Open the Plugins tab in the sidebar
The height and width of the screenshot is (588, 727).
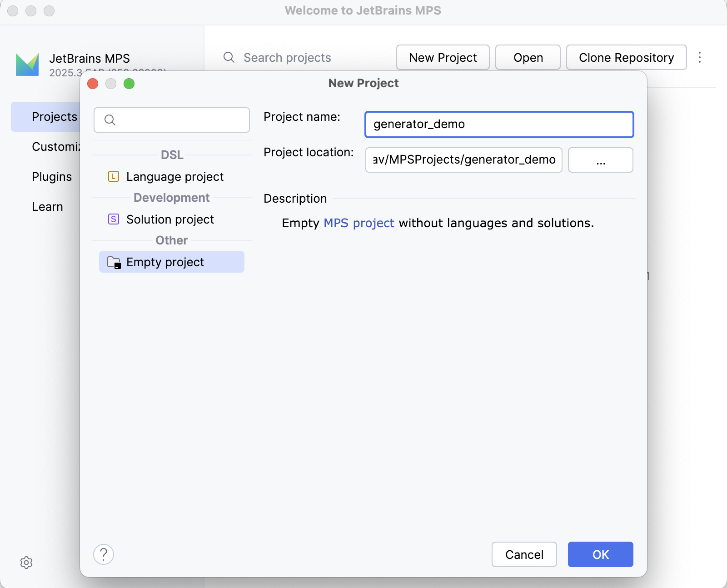pyautogui.click(x=52, y=177)
